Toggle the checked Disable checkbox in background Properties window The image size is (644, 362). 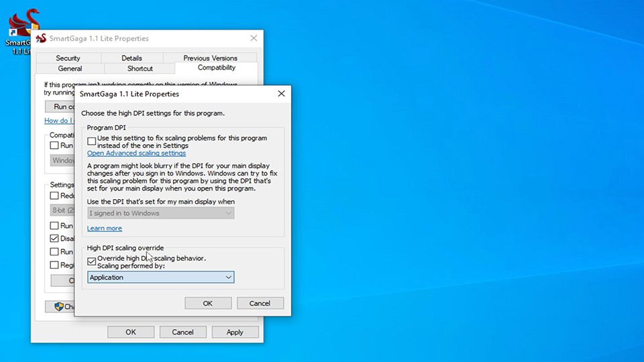pyautogui.click(x=54, y=238)
